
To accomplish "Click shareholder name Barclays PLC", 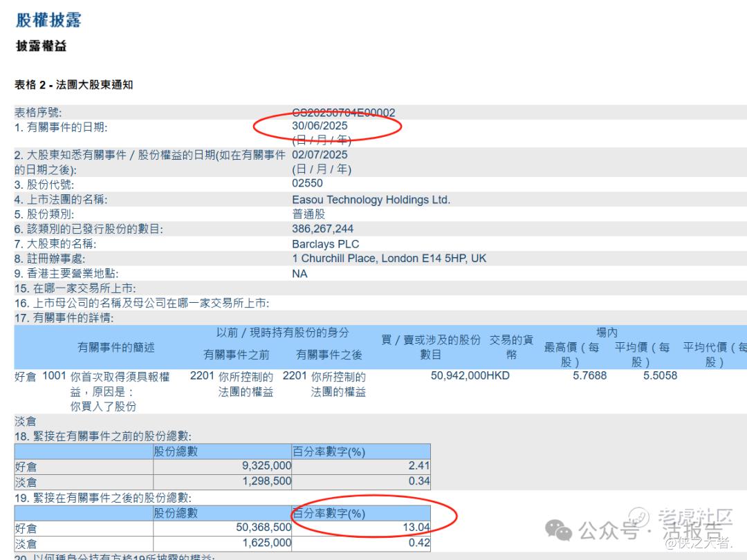I will 325,244.
